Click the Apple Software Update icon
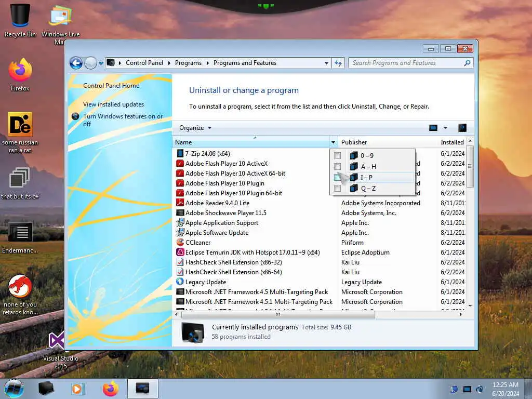This screenshot has height=399, width=532. (180, 232)
